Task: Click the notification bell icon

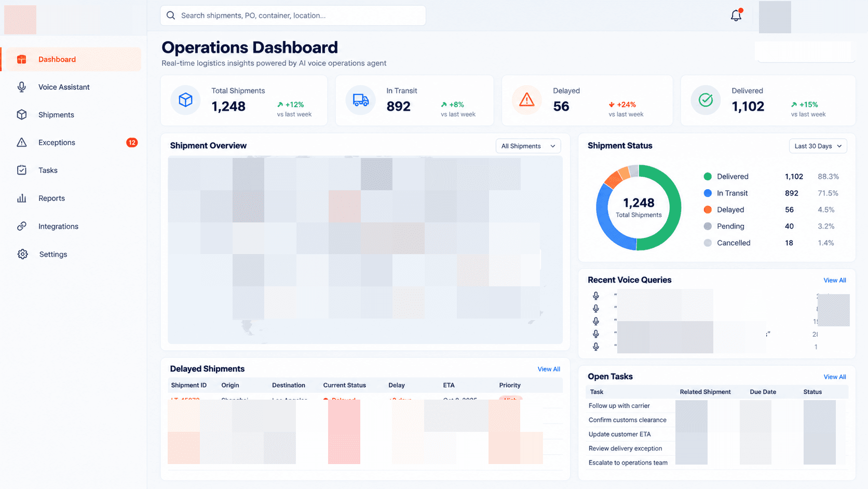Action: click(736, 16)
